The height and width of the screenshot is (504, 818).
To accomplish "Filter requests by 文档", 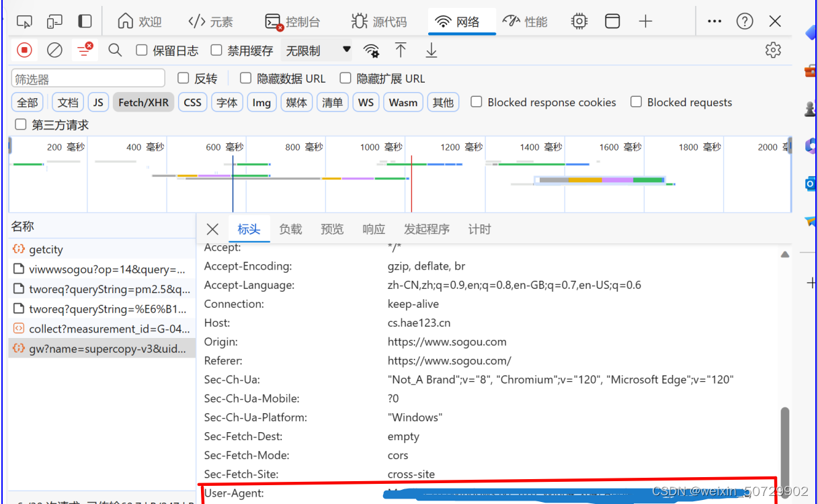I will point(68,102).
